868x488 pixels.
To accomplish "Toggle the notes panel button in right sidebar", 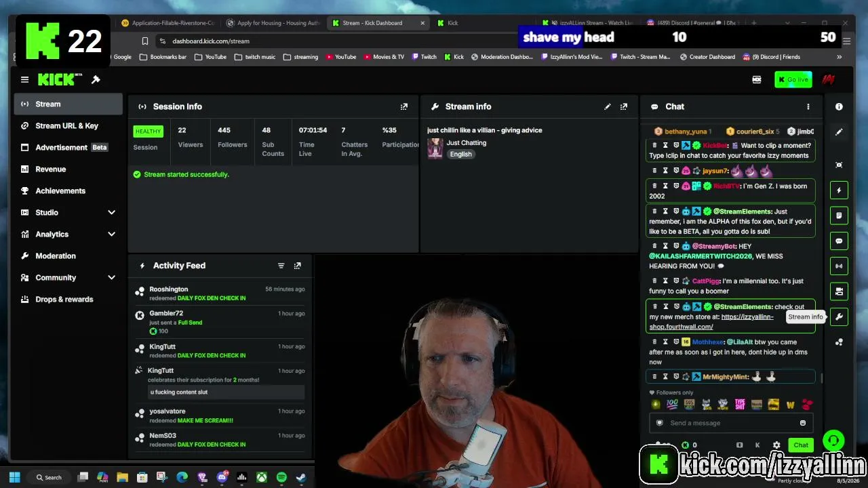I will coord(839,216).
